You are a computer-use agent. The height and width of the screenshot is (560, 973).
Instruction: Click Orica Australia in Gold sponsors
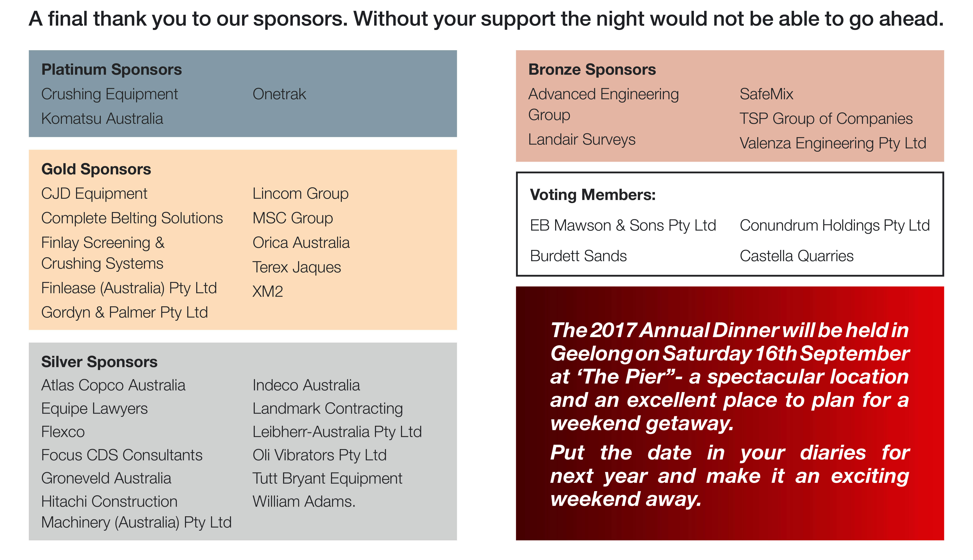[301, 243]
